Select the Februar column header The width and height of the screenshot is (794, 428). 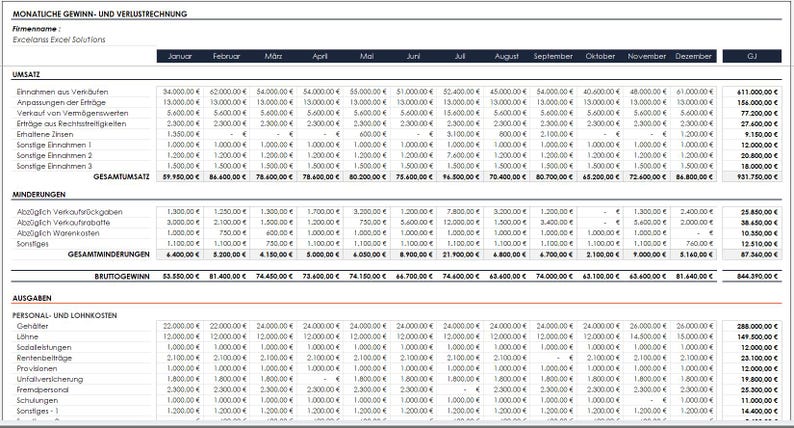pyautogui.click(x=227, y=56)
